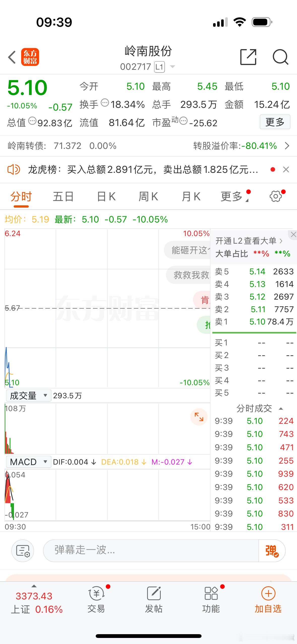Tap the intraday price chart area
The height and width of the screenshot is (644, 297).
(x=107, y=308)
